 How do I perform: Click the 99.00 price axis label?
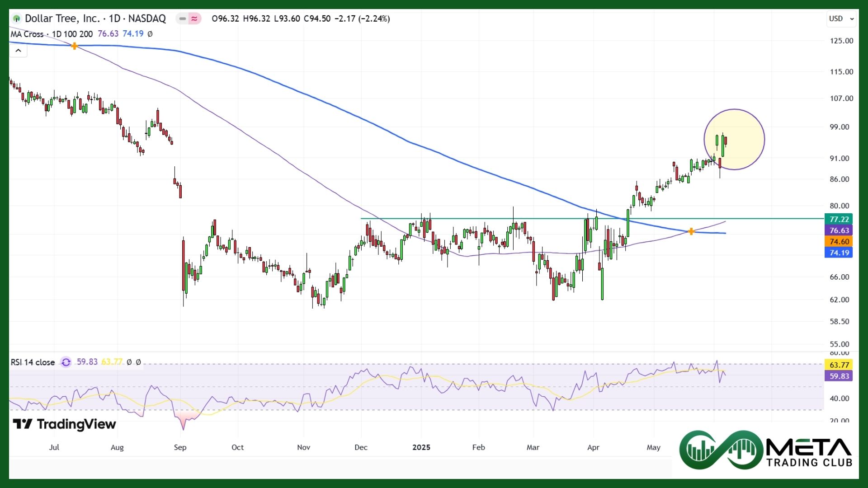(840, 127)
